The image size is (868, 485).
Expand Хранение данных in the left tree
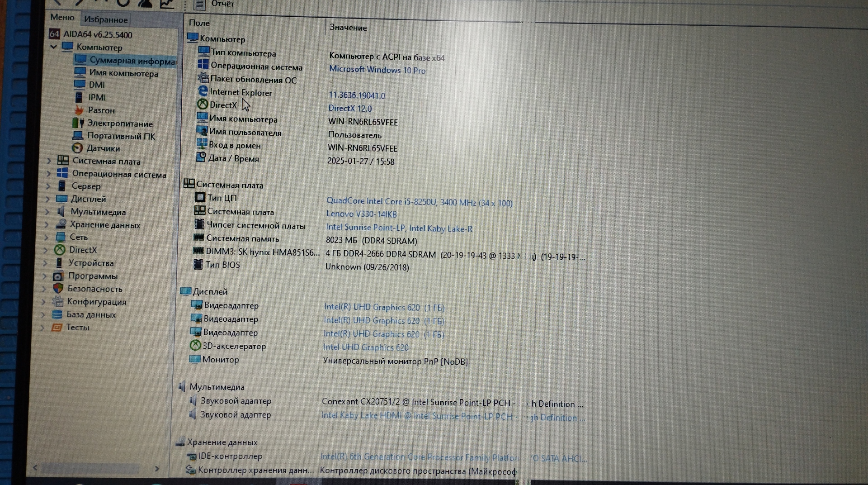47,224
